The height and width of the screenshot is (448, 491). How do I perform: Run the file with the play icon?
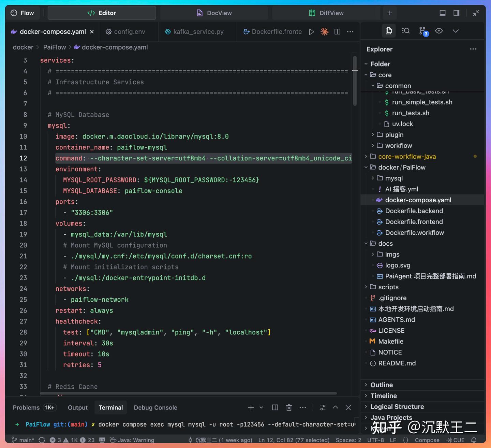click(x=311, y=32)
